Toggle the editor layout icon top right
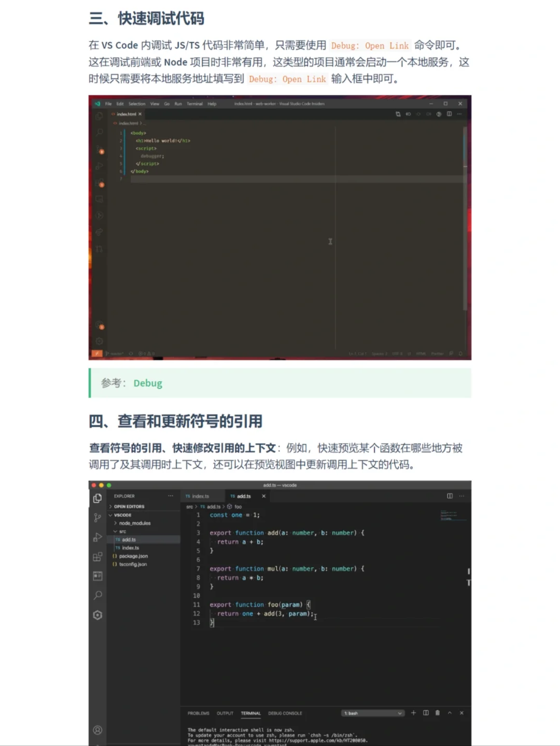The image size is (560, 746). (x=449, y=496)
